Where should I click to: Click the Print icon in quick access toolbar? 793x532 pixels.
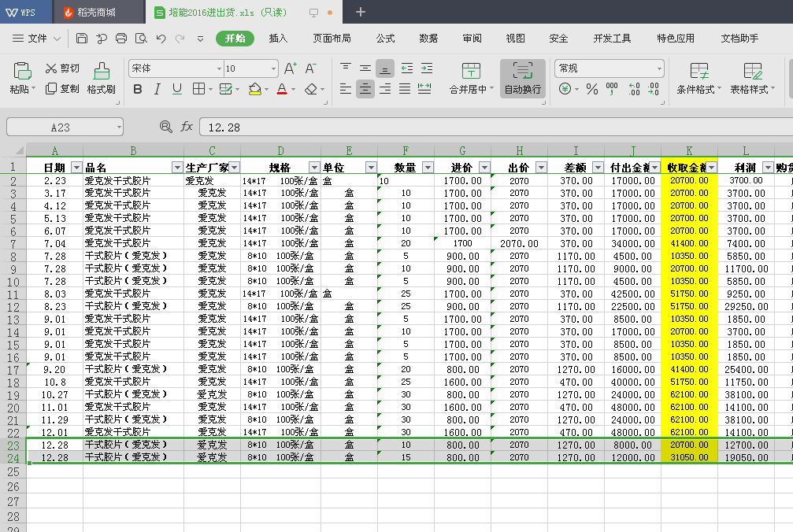tap(121, 38)
